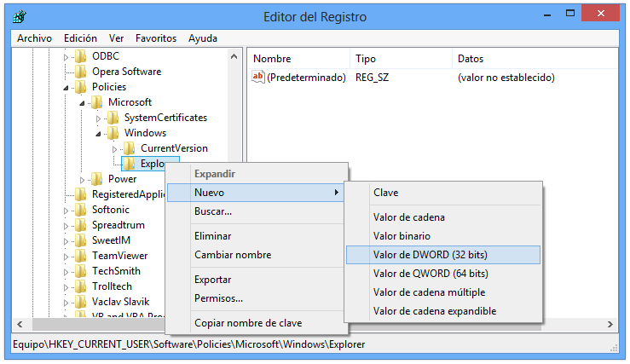Expand the Power key arrow
This screenshot has width=630, height=364.
click(83, 179)
